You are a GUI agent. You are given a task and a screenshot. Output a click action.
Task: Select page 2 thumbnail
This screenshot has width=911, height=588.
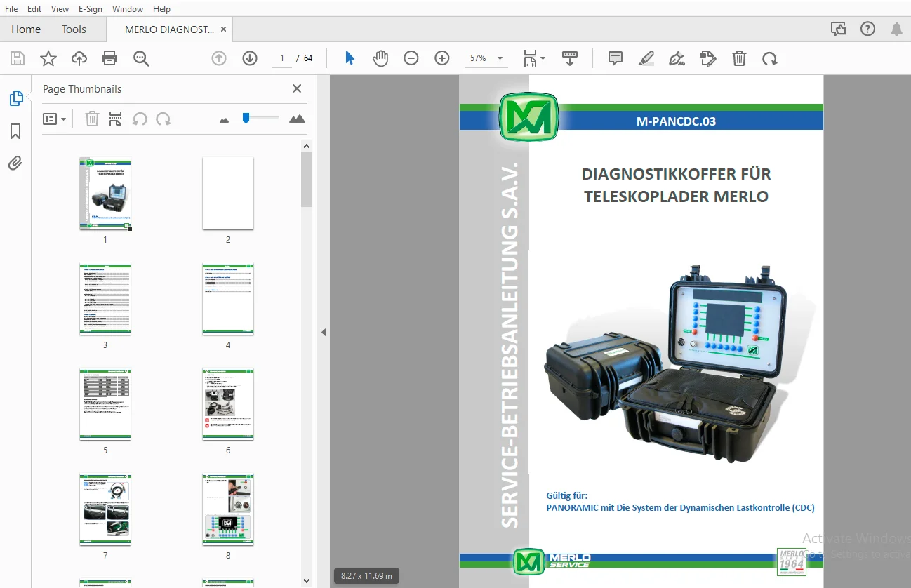[x=228, y=194]
